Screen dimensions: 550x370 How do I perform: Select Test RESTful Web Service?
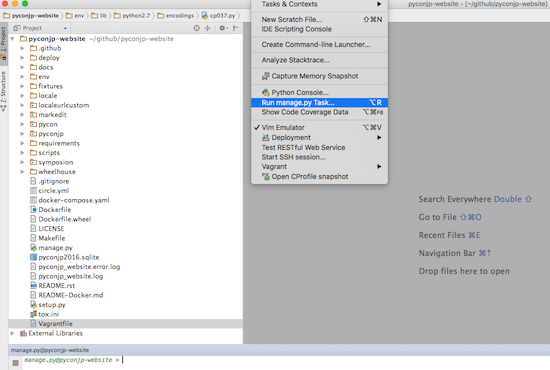319,148
